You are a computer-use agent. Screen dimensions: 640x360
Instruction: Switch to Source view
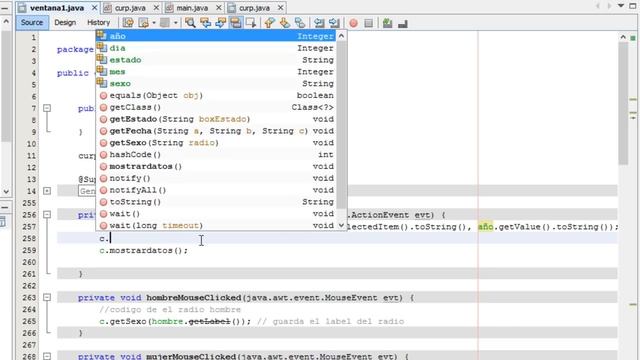32,23
